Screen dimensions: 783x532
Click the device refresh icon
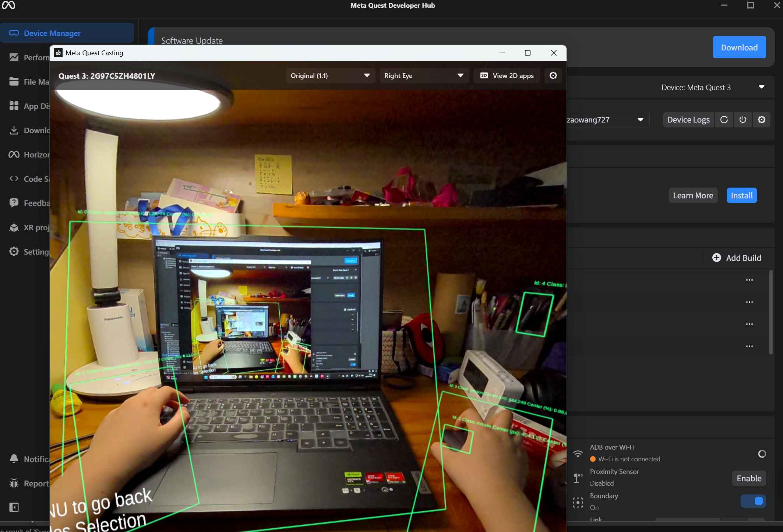click(x=724, y=120)
